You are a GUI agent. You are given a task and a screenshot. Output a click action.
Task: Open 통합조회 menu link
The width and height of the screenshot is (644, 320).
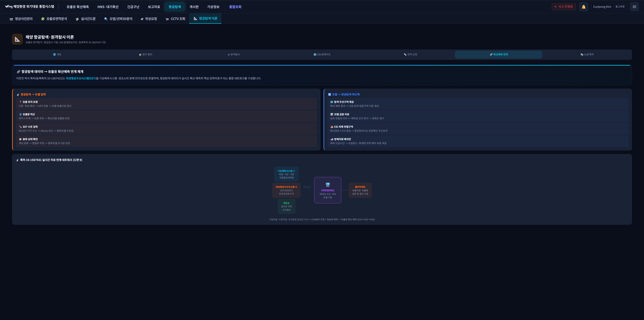point(235,7)
